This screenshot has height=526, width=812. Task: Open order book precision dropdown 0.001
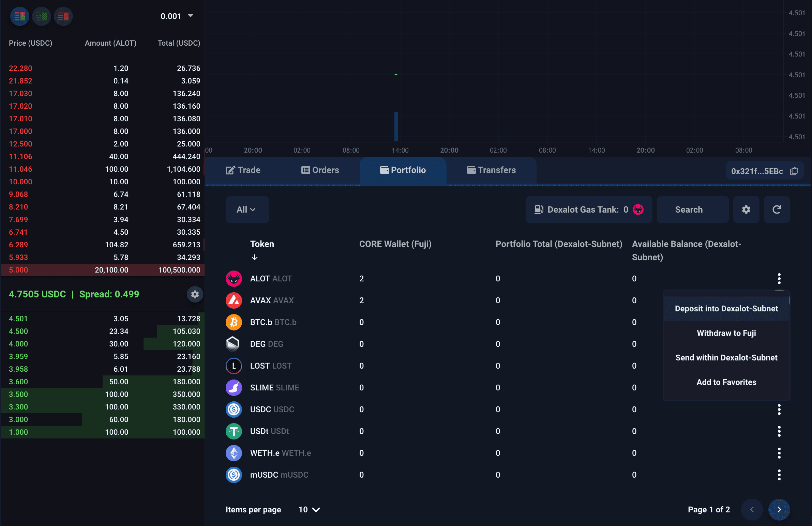tap(177, 16)
